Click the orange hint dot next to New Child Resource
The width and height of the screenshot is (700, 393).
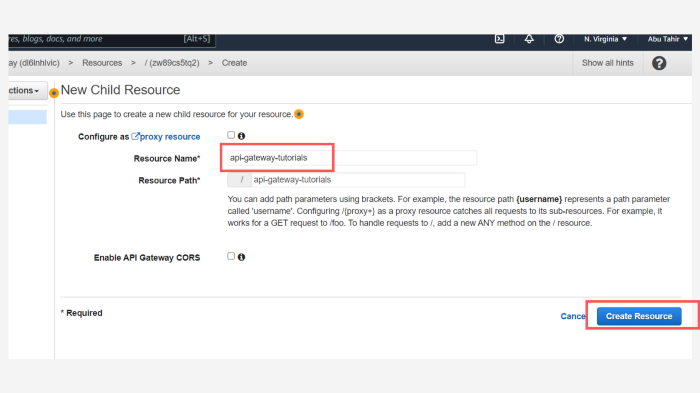pos(54,93)
